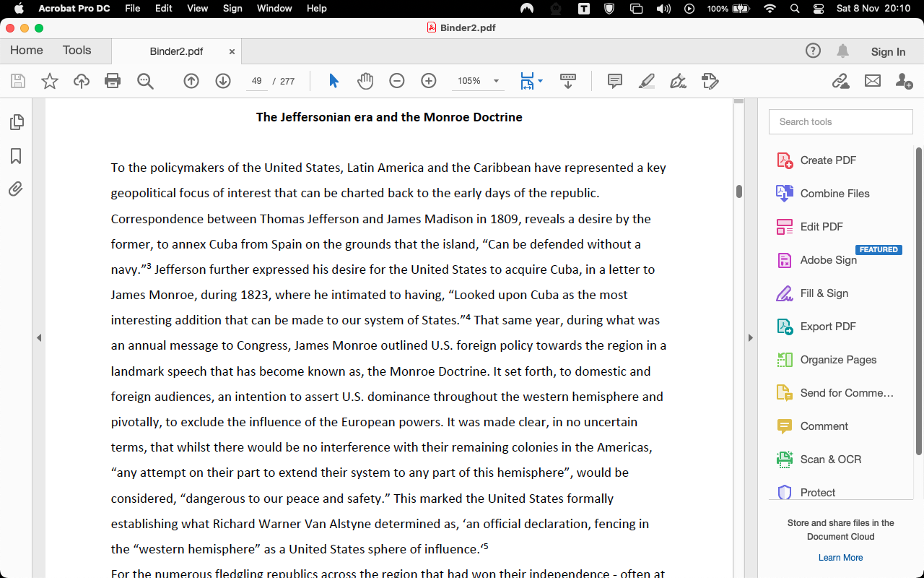Open the fit page options dropdown
The height and width of the screenshot is (578, 924).
[540, 81]
